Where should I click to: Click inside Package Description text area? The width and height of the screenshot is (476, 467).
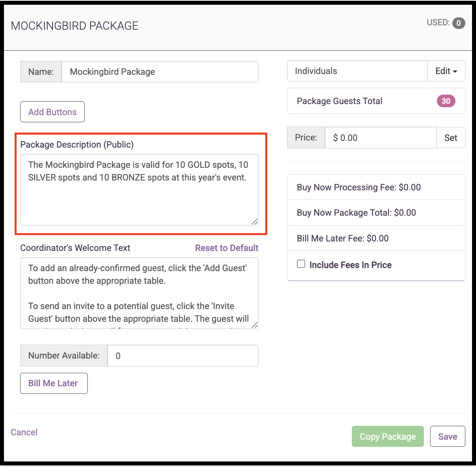coord(139,190)
